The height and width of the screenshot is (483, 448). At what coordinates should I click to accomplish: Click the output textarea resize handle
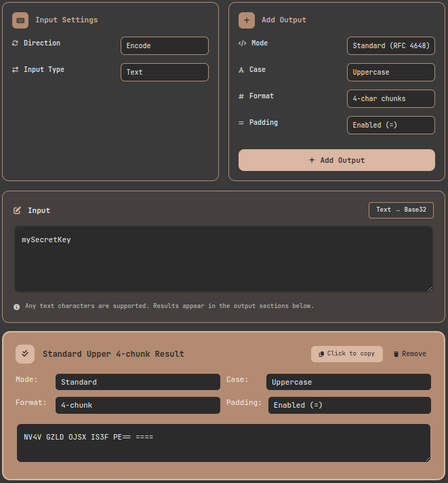click(x=428, y=459)
